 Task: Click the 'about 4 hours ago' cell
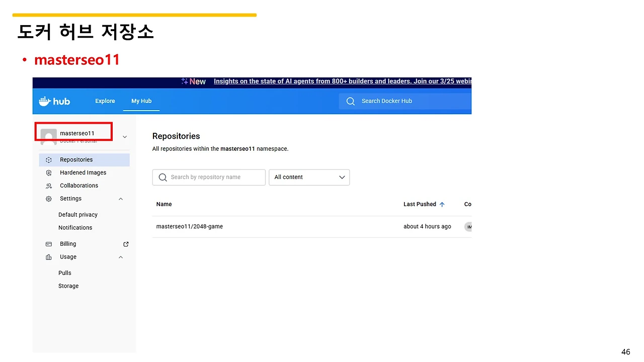point(427,227)
